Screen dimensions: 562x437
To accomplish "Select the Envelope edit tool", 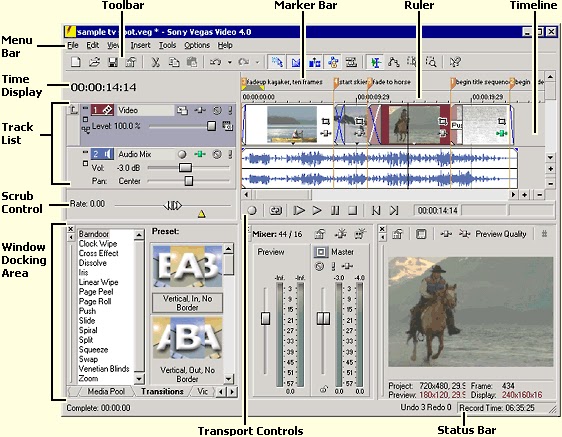I will point(394,62).
